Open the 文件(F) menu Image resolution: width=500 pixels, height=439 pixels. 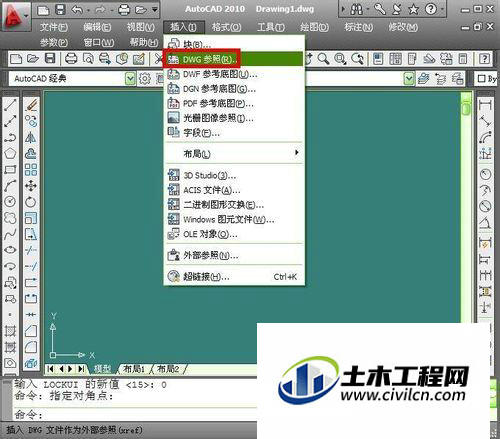click(x=54, y=27)
